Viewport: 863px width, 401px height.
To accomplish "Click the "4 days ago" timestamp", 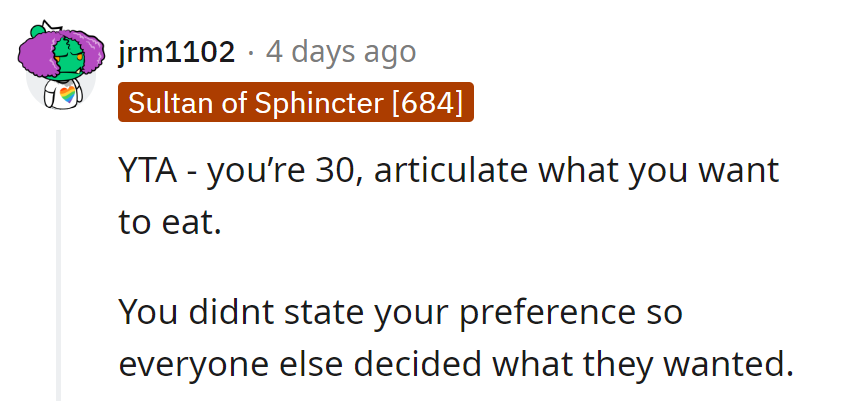I will tap(341, 50).
